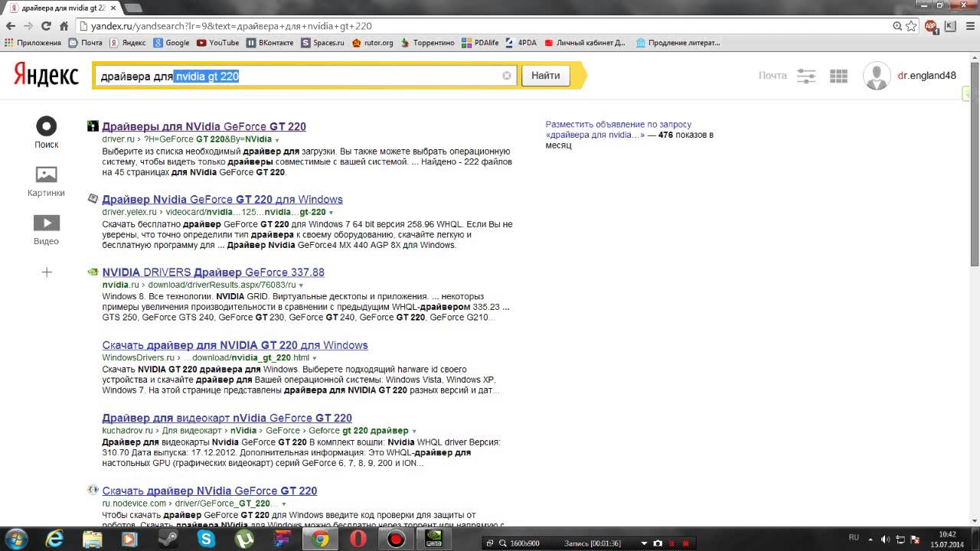This screenshot has height=551, width=980.
Task: Open Opera browser from taskbar
Action: (358, 540)
